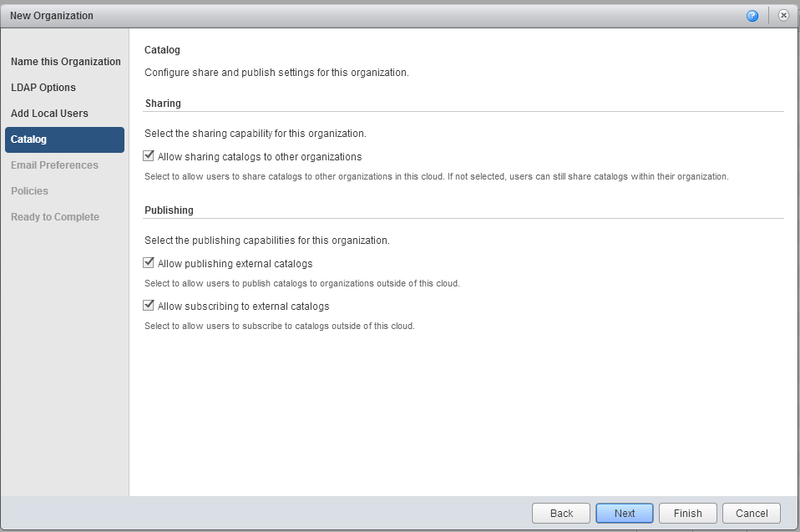This screenshot has height=532, width=800.
Task: Toggle Allow sharing catalogs to other organizations
Action: [x=149, y=156]
